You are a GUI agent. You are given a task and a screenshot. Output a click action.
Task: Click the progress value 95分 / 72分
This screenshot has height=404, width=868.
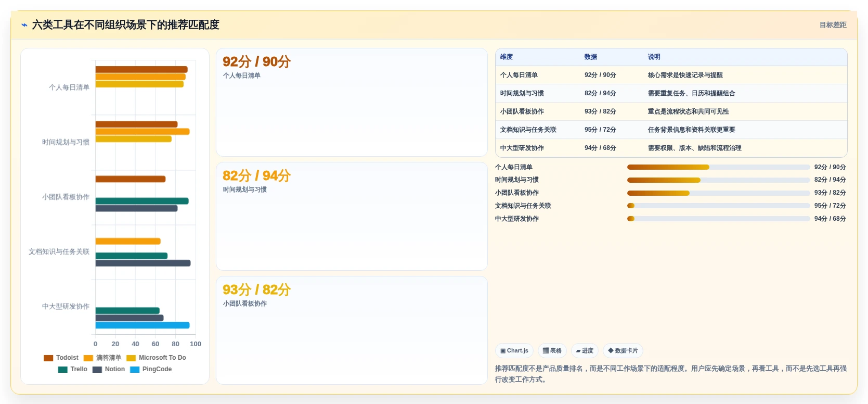[x=830, y=206]
